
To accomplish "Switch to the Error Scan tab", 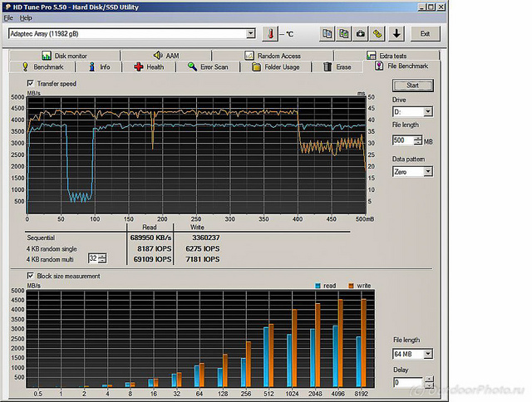I will (x=209, y=66).
